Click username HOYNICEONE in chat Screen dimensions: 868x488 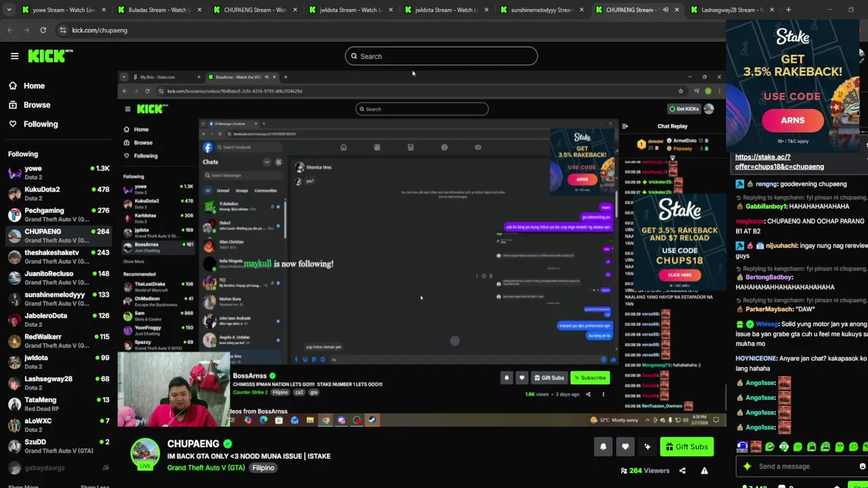click(755, 359)
